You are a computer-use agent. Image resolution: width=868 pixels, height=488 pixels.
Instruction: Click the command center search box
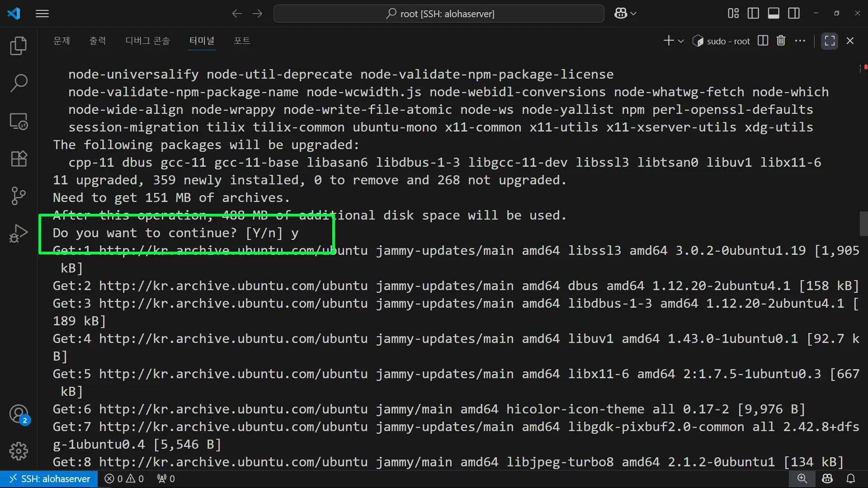pos(439,14)
